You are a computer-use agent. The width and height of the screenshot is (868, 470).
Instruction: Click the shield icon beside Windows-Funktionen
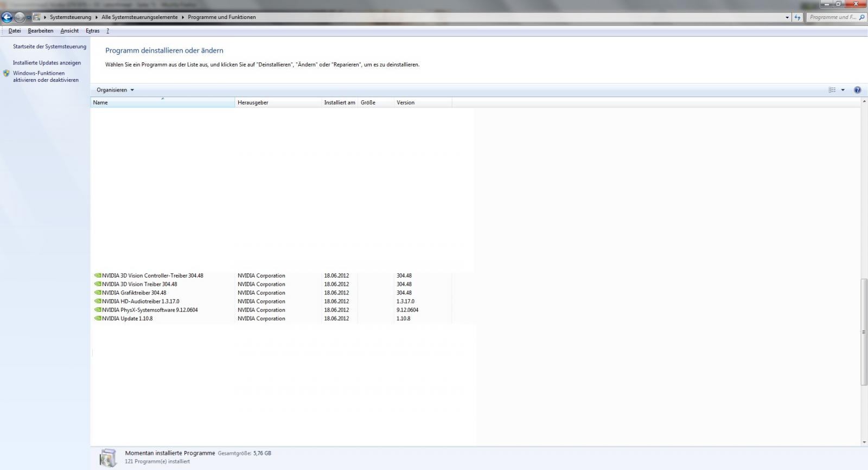pyautogui.click(x=7, y=73)
